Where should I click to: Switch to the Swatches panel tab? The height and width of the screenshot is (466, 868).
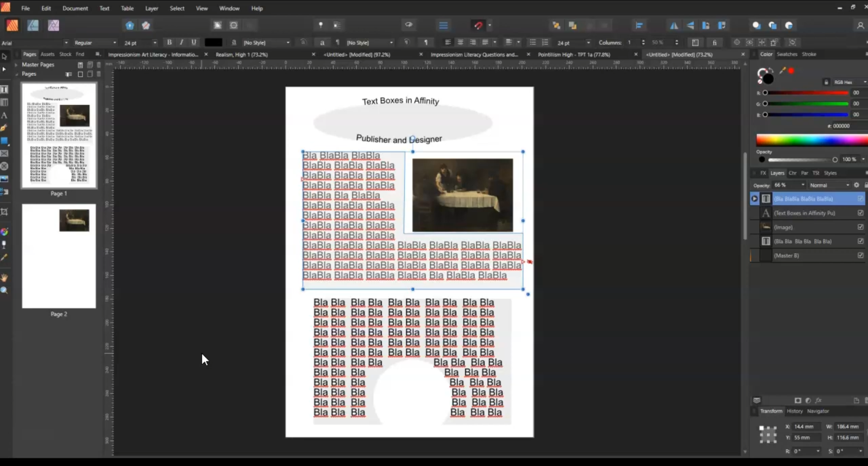click(787, 54)
